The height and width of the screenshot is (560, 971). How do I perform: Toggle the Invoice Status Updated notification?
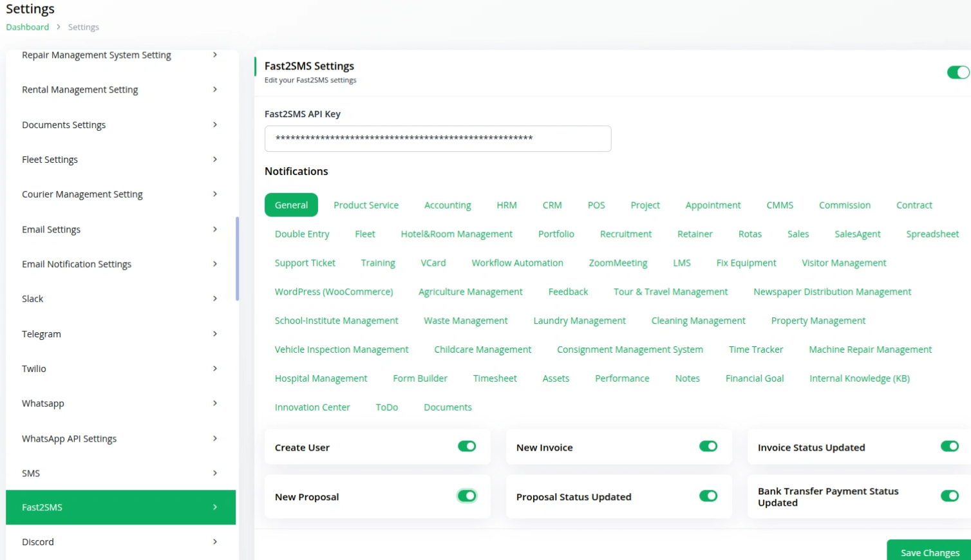[x=950, y=446]
